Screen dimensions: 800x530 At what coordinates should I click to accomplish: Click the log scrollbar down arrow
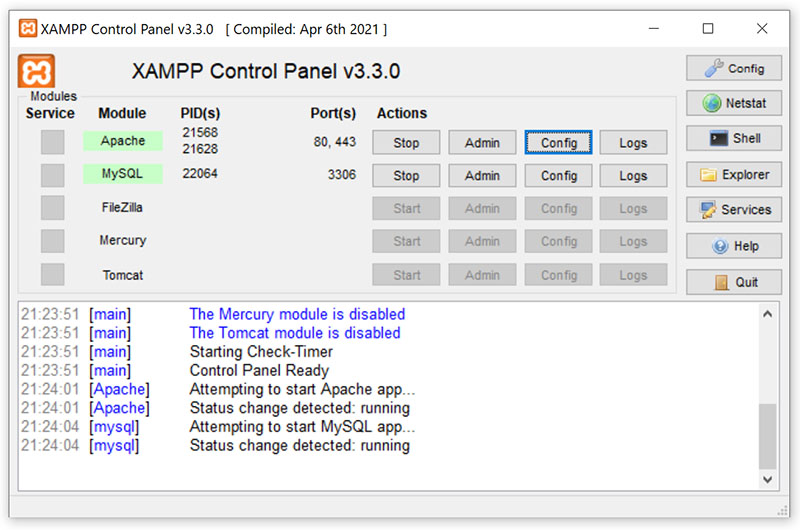767,479
